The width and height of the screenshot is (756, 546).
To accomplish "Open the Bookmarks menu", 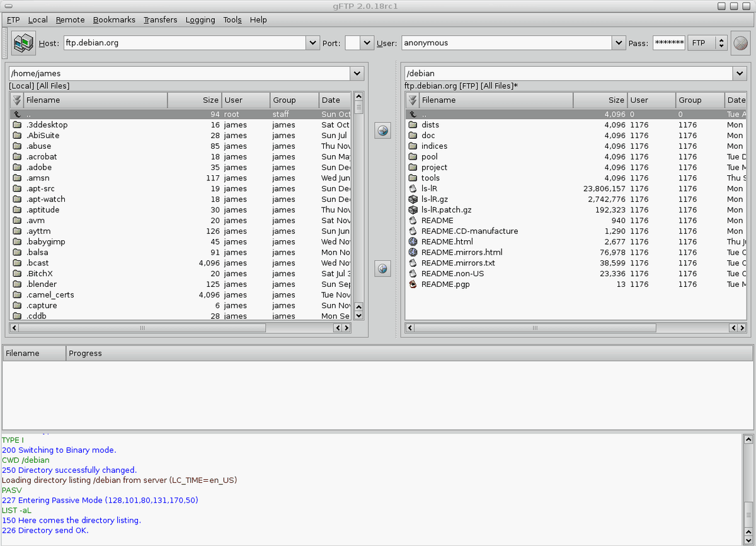I will [114, 20].
